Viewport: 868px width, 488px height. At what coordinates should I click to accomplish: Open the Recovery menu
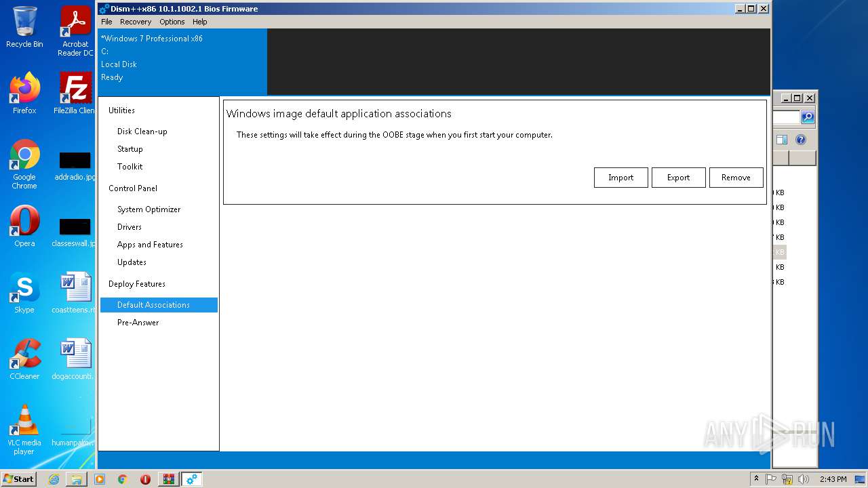[136, 22]
